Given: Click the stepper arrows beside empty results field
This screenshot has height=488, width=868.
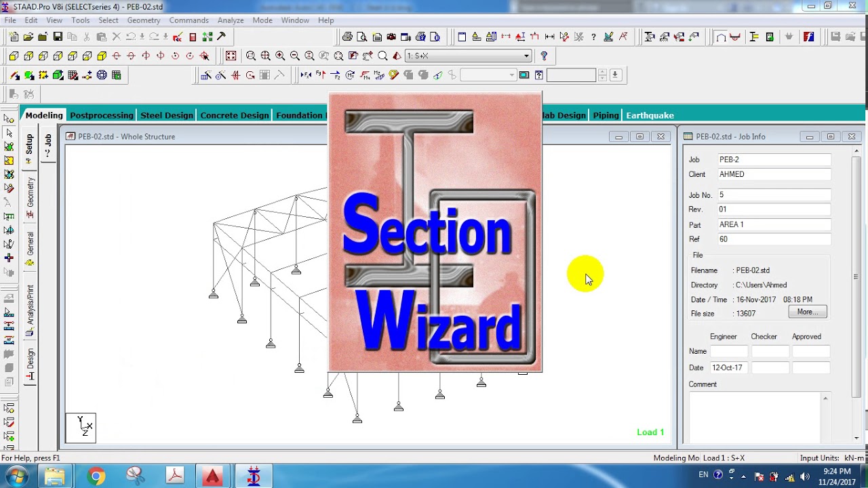Looking at the screenshot, I should tap(601, 75).
